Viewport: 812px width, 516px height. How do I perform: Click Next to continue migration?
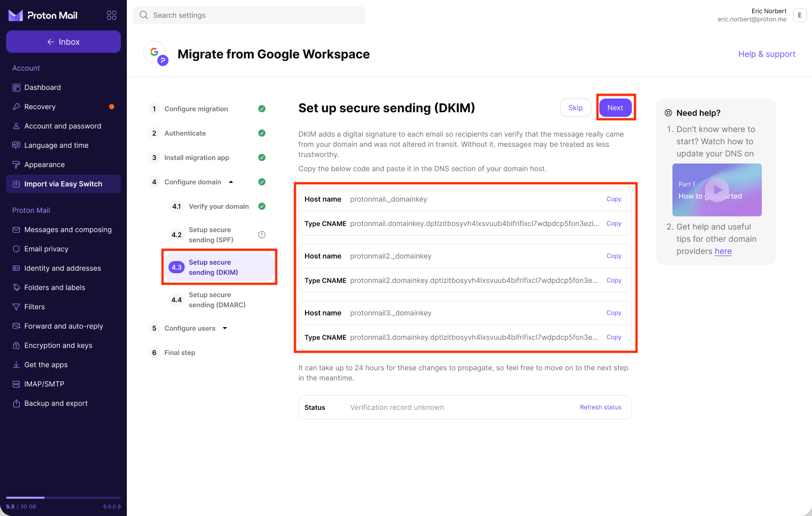(x=615, y=108)
